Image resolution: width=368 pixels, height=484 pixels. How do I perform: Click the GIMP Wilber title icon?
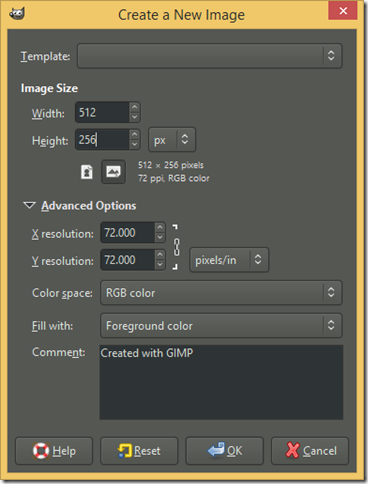tap(17, 13)
